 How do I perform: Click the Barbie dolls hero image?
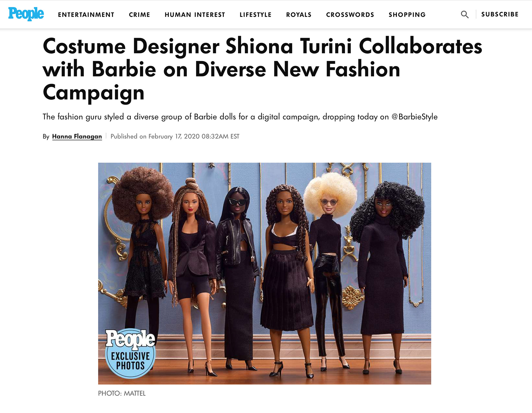pyautogui.click(x=265, y=273)
